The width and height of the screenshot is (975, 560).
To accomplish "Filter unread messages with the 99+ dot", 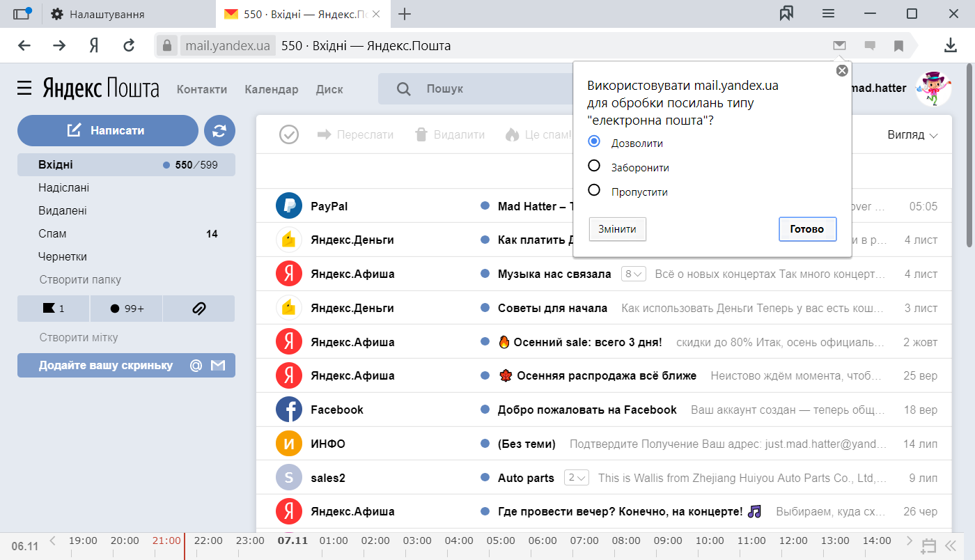I will [x=126, y=309].
